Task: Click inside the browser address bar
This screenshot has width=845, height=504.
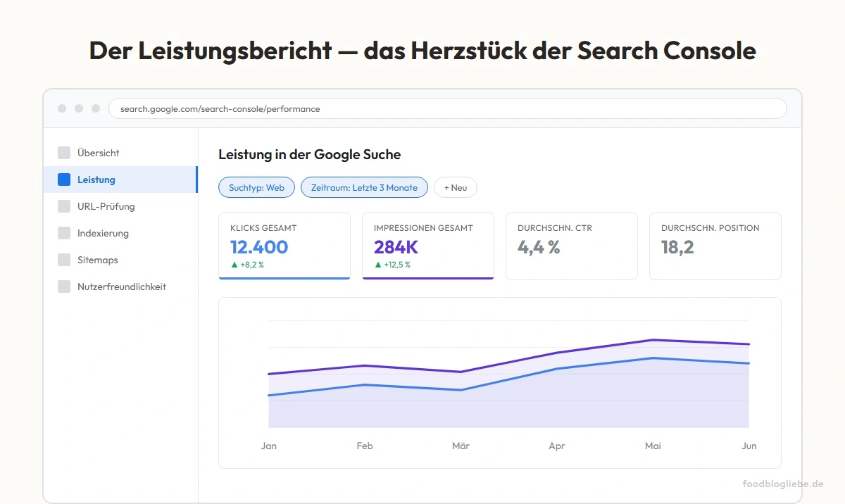Action: point(447,108)
